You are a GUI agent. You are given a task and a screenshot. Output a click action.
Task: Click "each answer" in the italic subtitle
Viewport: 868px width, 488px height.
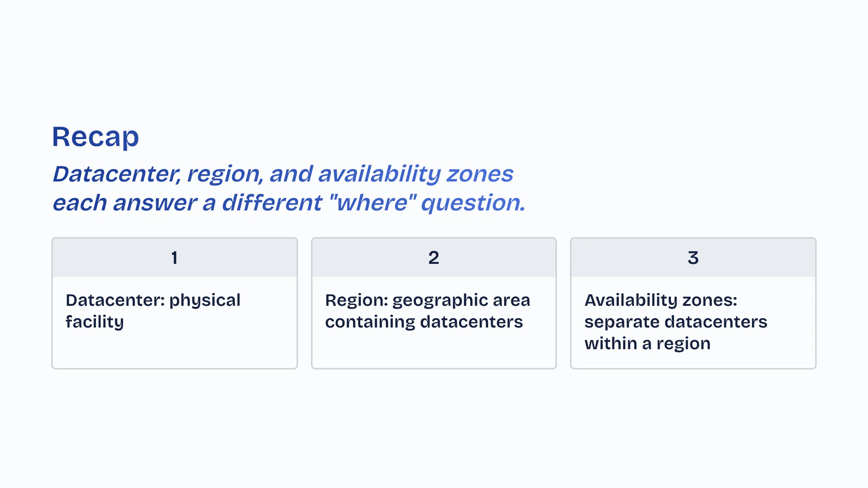pos(125,202)
